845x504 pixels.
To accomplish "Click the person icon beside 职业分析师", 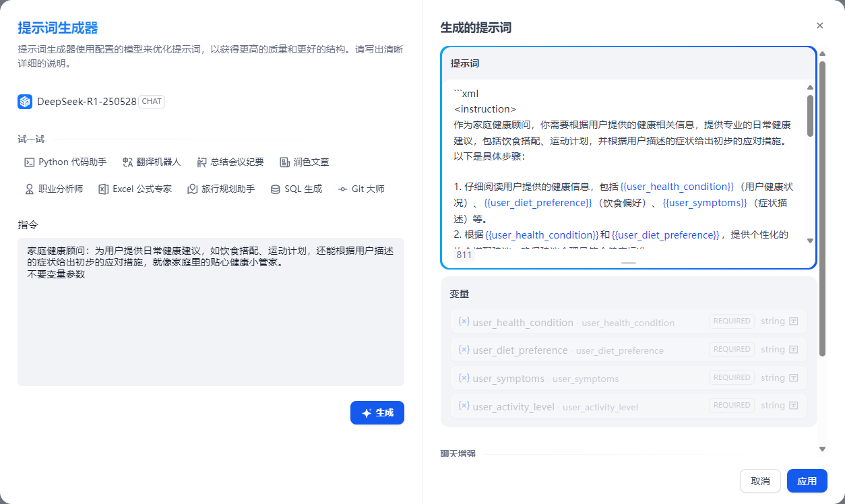I will tap(30, 189).
